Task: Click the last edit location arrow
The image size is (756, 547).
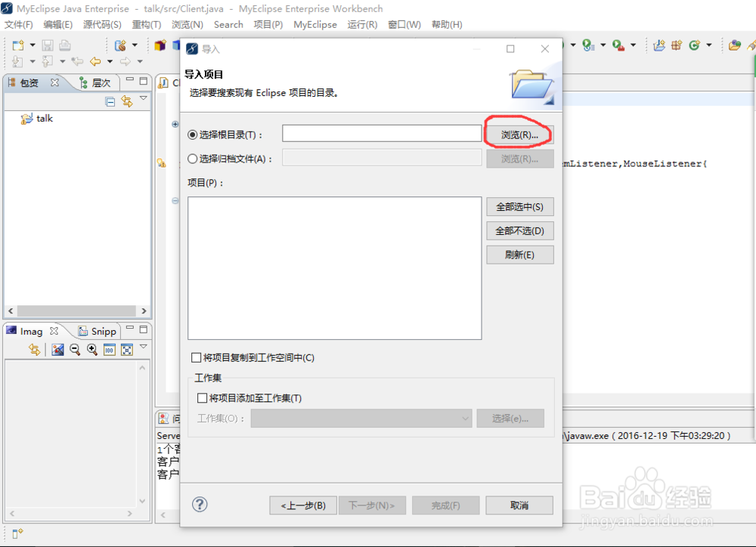Action: (x=77, y=61)
